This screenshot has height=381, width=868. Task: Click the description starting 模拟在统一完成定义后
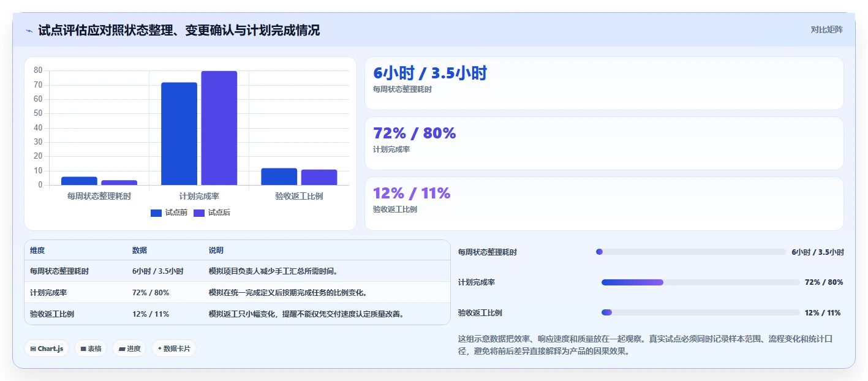(288, 292)
